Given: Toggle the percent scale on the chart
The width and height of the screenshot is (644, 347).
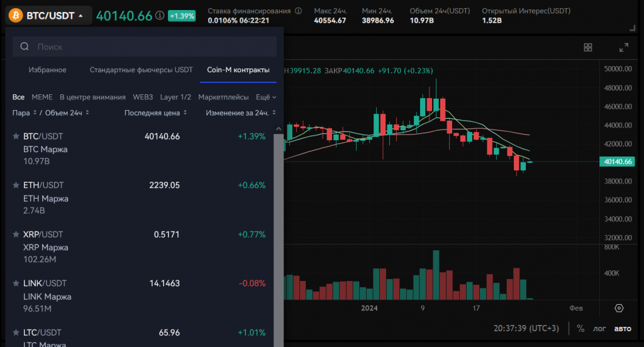Looking at the screenshot, I should click(580, 328).
